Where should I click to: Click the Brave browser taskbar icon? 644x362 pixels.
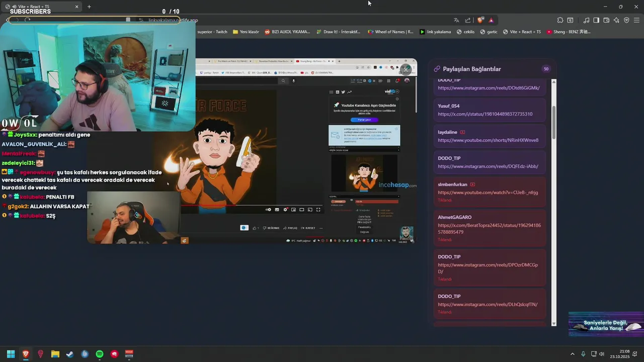tap(26, 354)
